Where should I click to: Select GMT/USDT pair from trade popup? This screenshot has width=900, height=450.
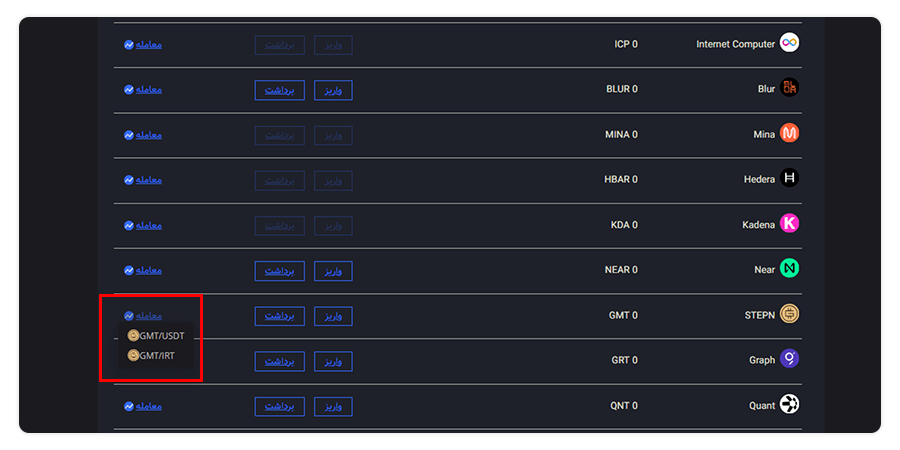pos(156,336)
